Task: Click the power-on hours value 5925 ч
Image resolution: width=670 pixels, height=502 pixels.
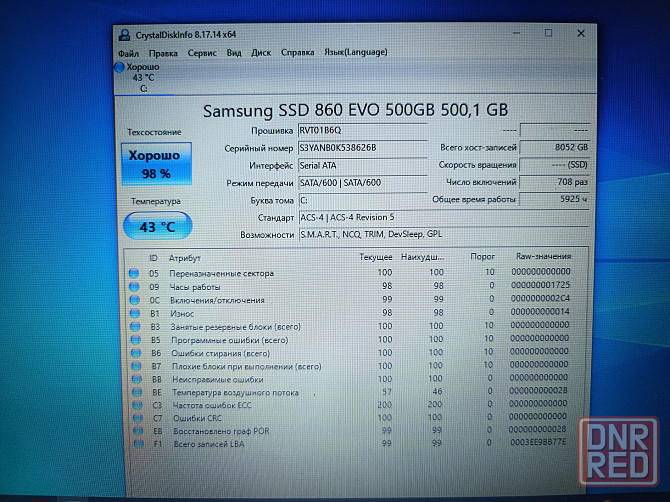Action: [554, 199]
